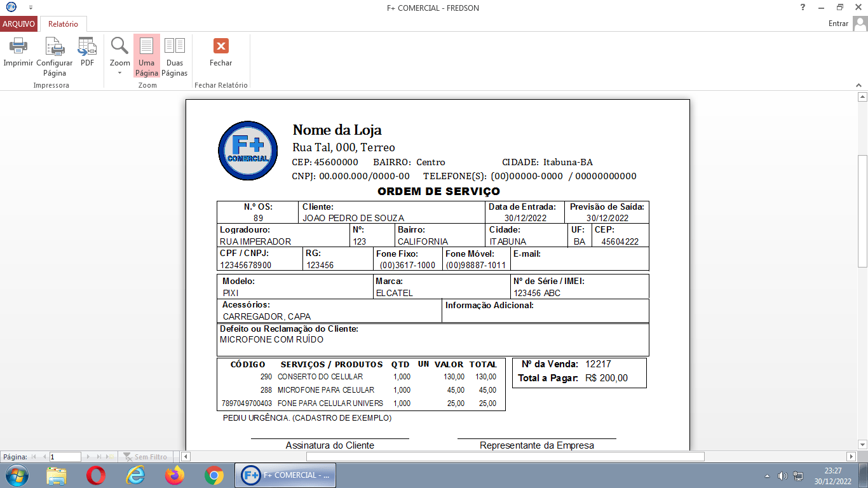Click the horizontal scrollbar right arrow
868x488 pixels.
pyautogui.click(x=851, y=457)
